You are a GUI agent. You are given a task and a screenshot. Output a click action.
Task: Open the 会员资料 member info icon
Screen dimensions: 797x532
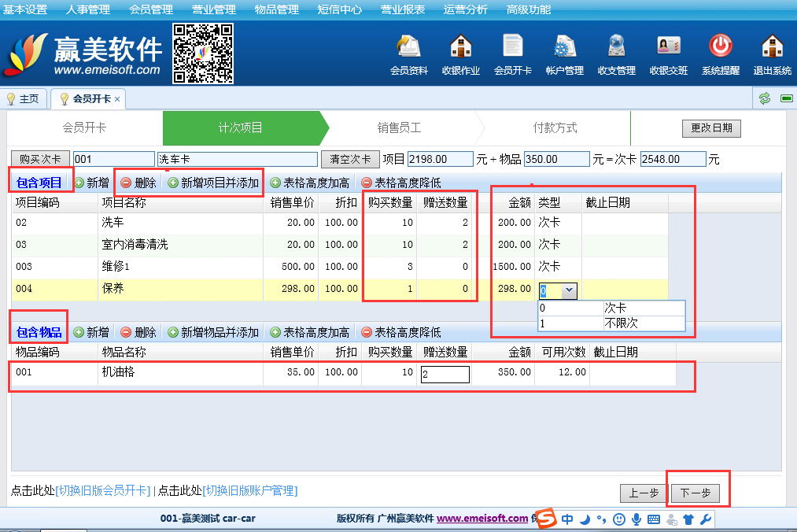pyautogui.click(x=408, y=49)
